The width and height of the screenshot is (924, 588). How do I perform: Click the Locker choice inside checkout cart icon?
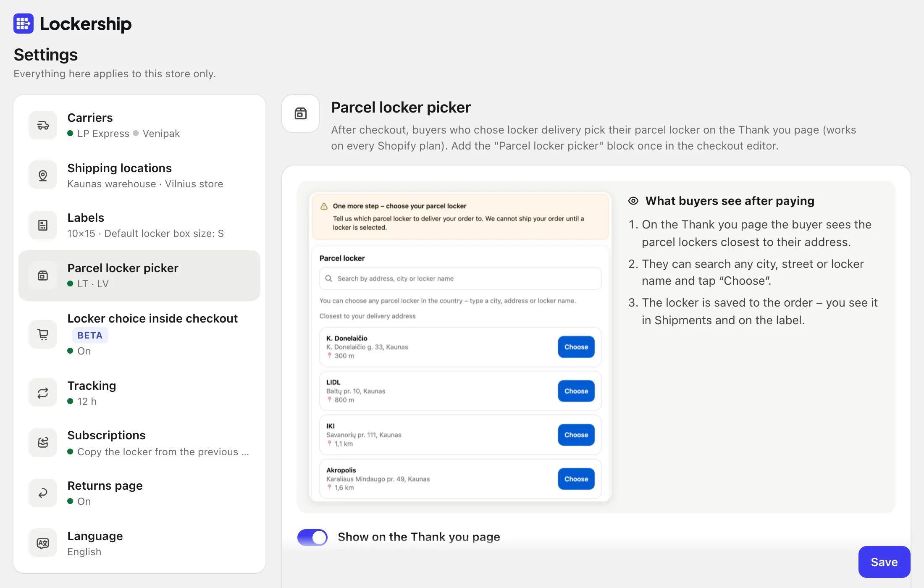click(43, 334)
